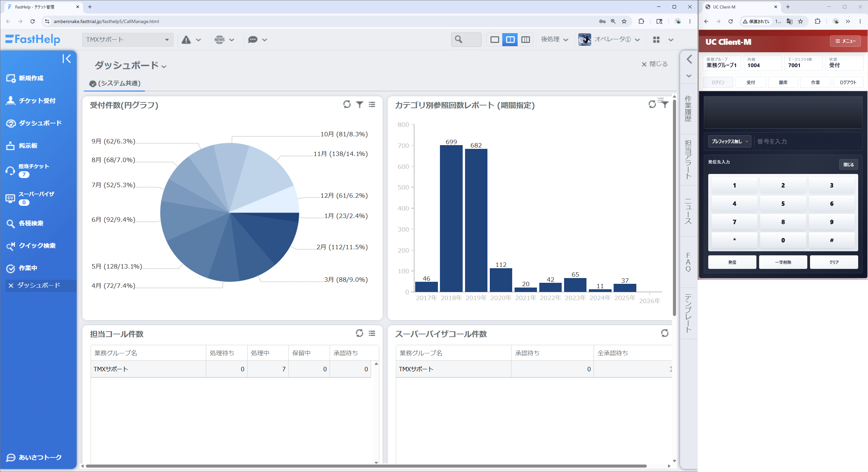Expand the ダッシュボード title dropdown
This screenshot has height=472, width=868.
[x=164, y=66]
